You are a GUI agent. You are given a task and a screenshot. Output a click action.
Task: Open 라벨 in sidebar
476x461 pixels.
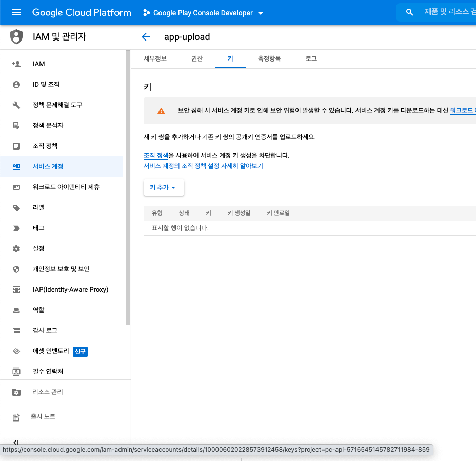62,208
